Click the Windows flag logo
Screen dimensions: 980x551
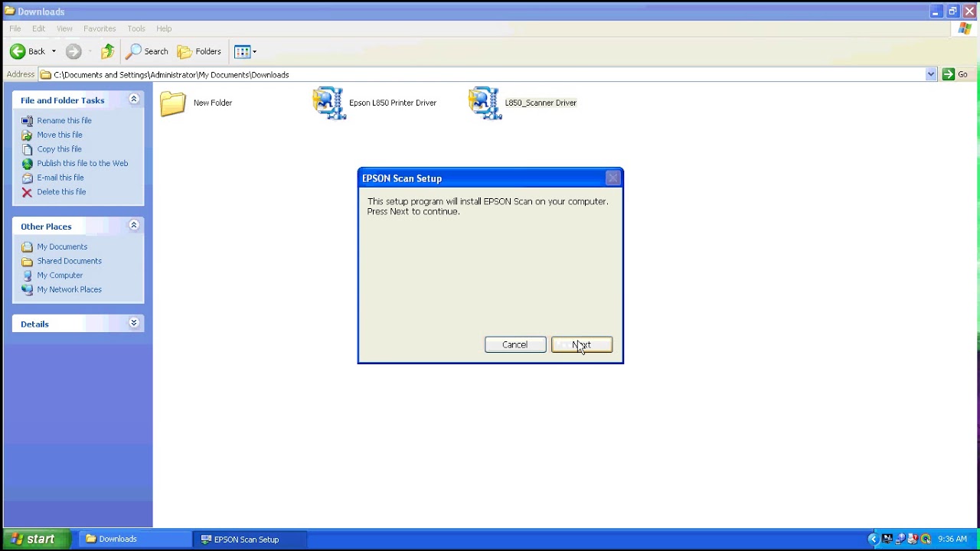(965, 28)
